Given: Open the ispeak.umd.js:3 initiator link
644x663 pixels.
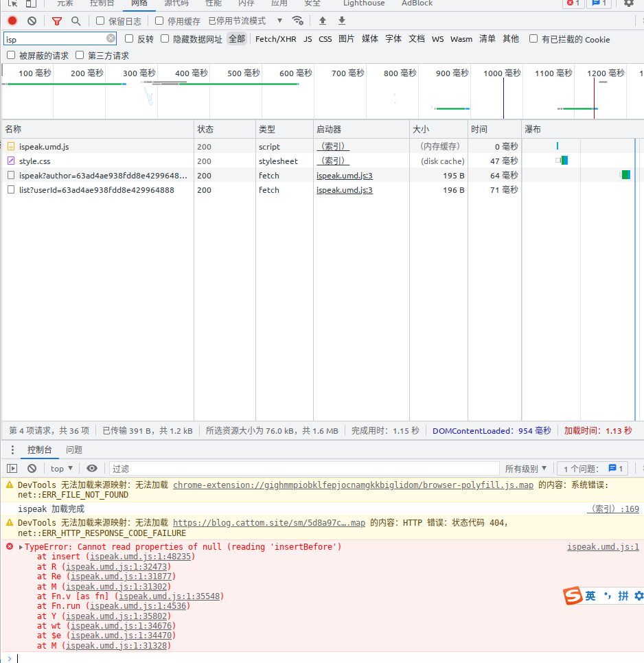Looking at the screenshot, I should tap(344, 175).
